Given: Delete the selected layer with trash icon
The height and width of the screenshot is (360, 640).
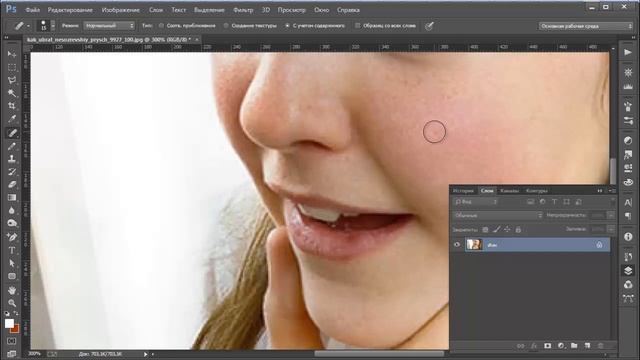Looking at the screenshot, I should click(601, 346).
